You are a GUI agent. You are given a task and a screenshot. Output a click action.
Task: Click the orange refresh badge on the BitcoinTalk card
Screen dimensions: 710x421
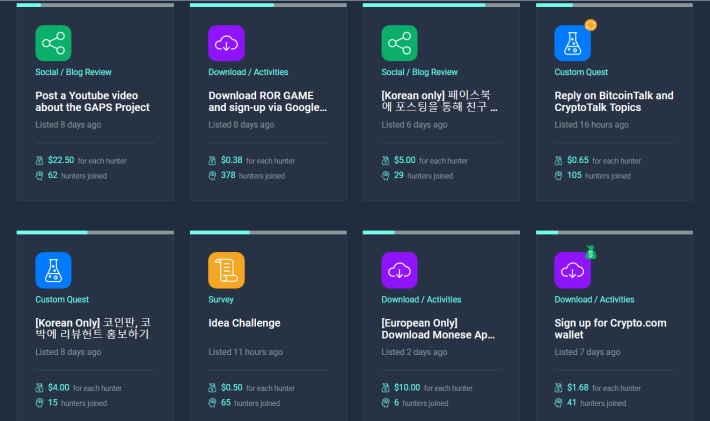point(590,25)
